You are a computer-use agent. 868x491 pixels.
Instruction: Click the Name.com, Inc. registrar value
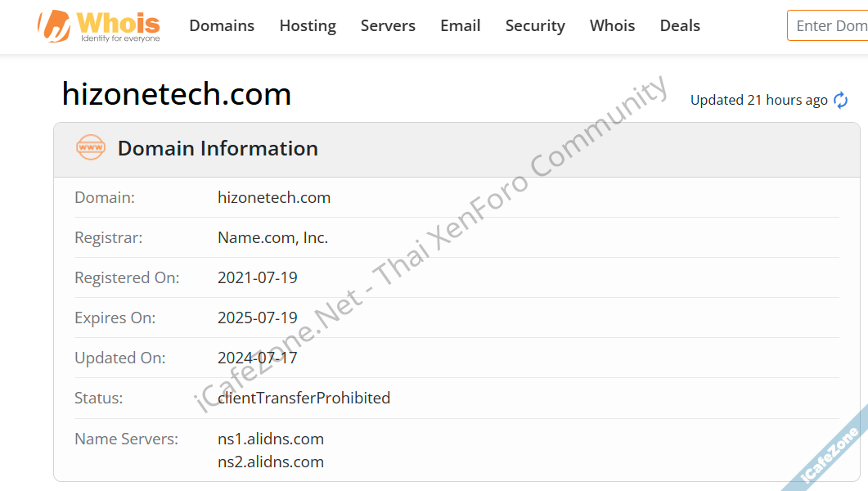pyautogui.click(x=272, y=238)
